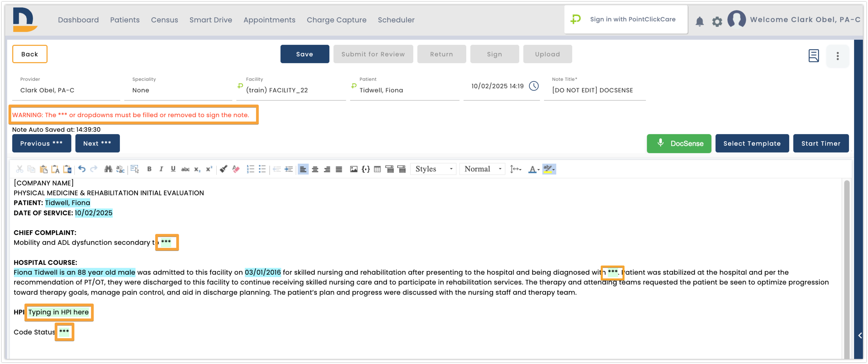Image resolution: width=868 pixels, height=364 pixels.
Task: Click the clock icon beside the date
Action: tap(534, 86)
